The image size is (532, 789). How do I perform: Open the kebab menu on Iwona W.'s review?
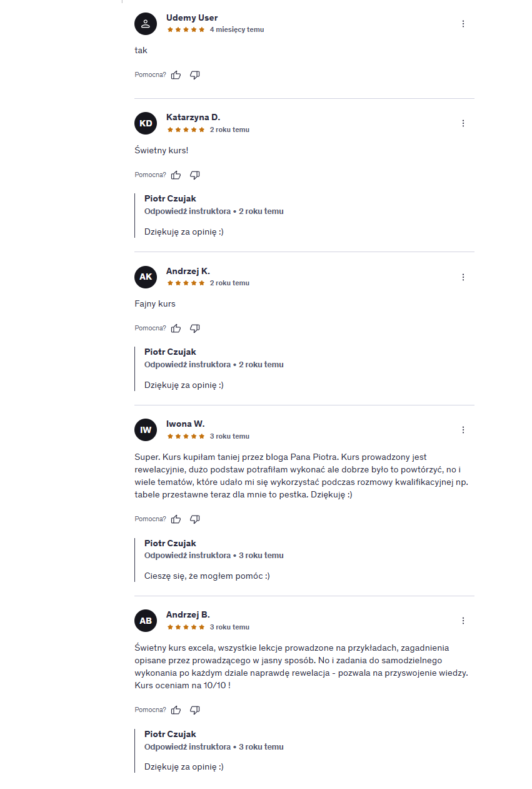click(463, 430)
